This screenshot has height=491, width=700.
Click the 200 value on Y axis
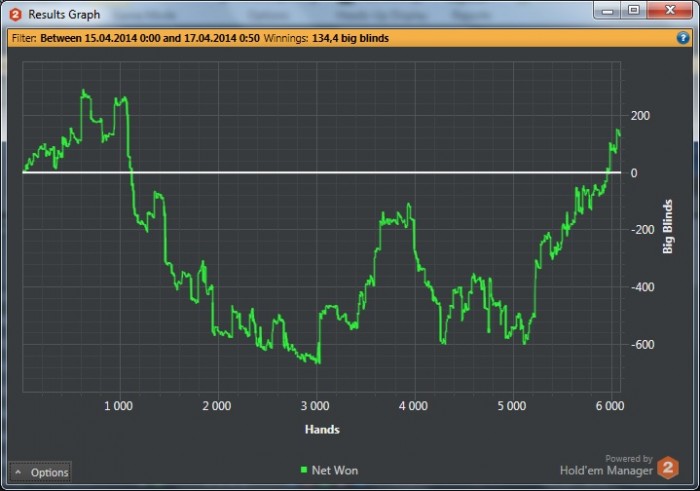point(640,116)
